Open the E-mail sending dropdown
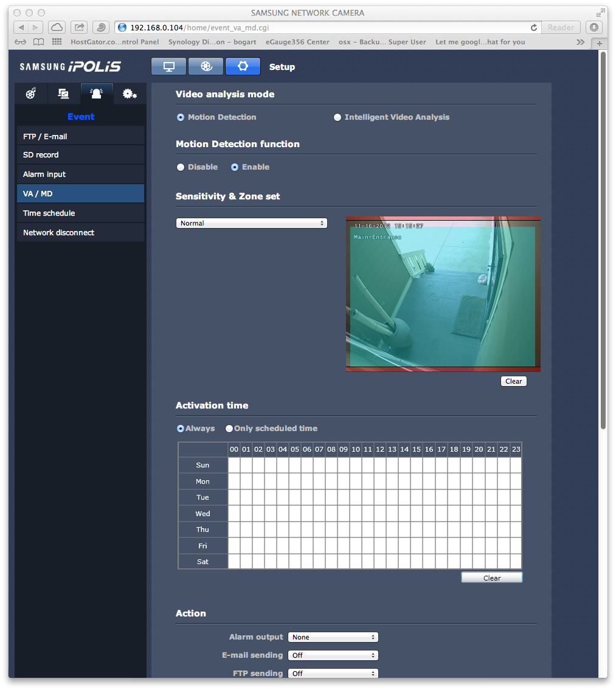Screen dimensions: 616x690 coord(333,655)
